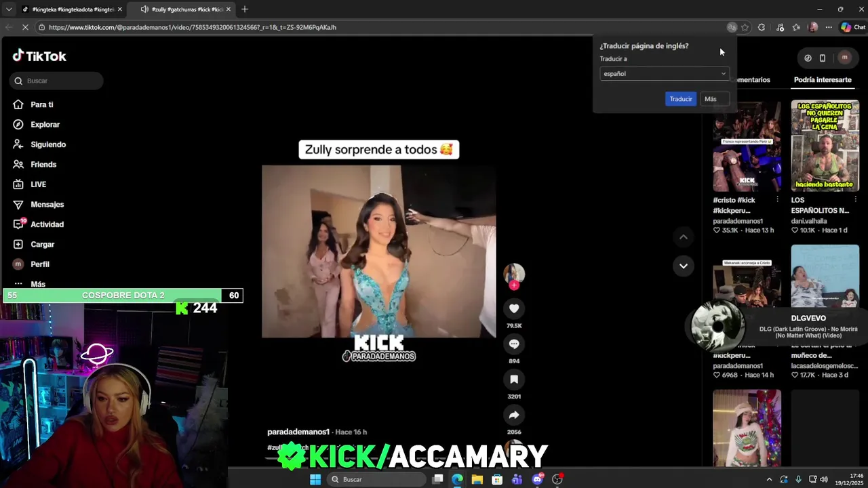Save the video with the bookmark icon

click(514, 380)
